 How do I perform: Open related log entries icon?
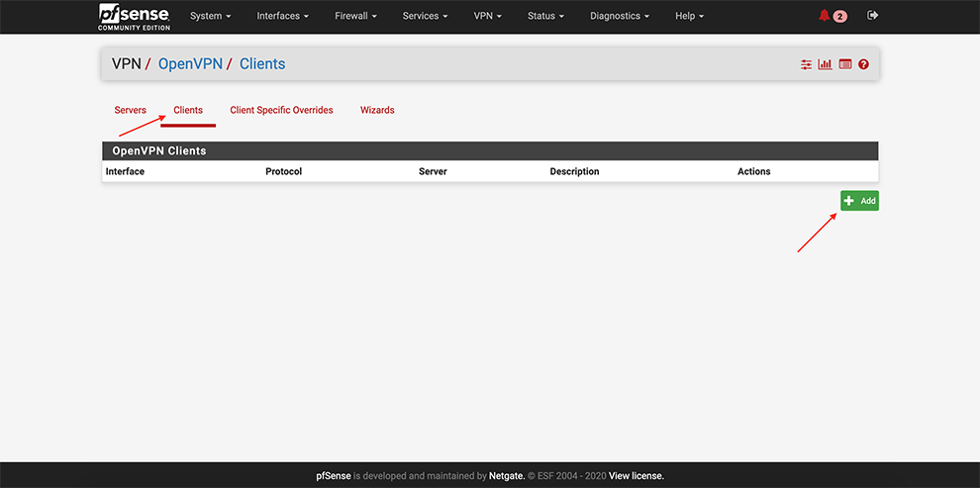tap(844, 64)
